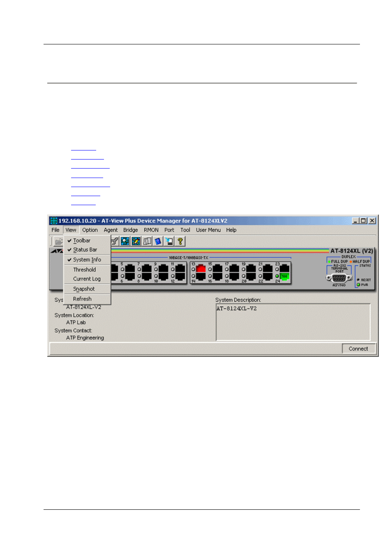Select port 19 on the switch panel

click(251, 268)
